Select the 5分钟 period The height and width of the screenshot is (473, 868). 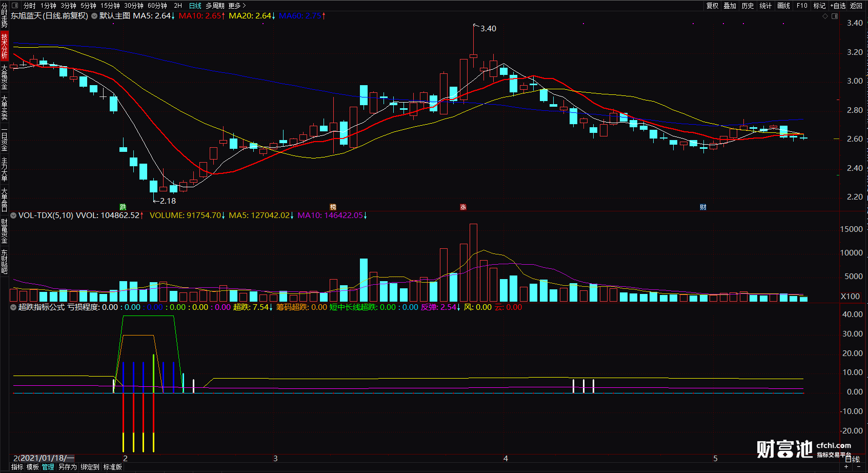pyautogui.click(x=88, y=6)
